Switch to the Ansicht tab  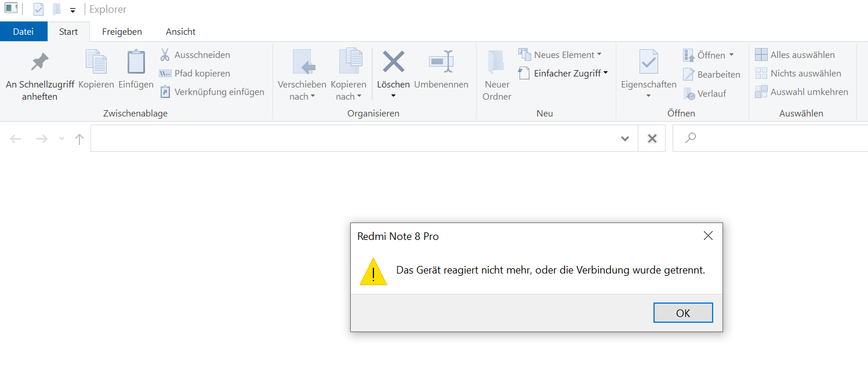[x=181, y=31]
